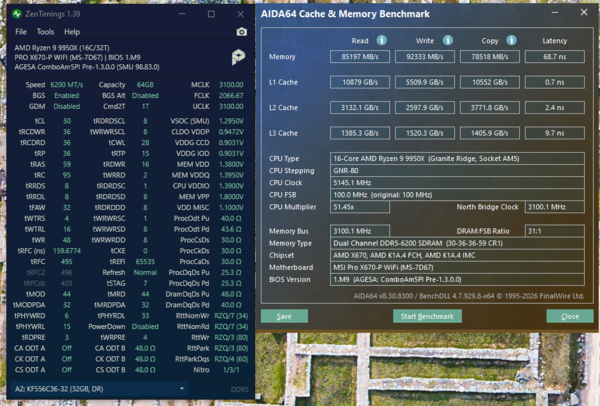Click the Chipset field AMD X670
This screenshot has width=600, height=406.
click(x=457, y=255)
